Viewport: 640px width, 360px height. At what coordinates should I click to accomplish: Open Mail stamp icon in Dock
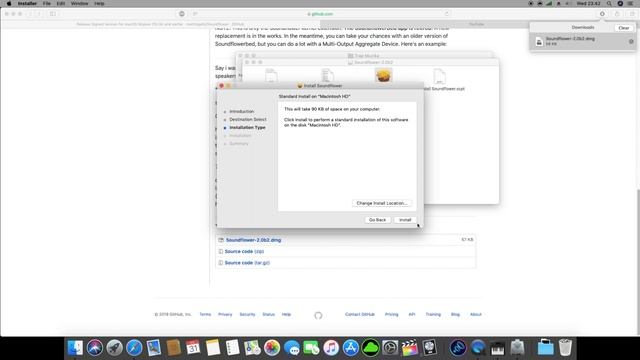tap(153, 348)
